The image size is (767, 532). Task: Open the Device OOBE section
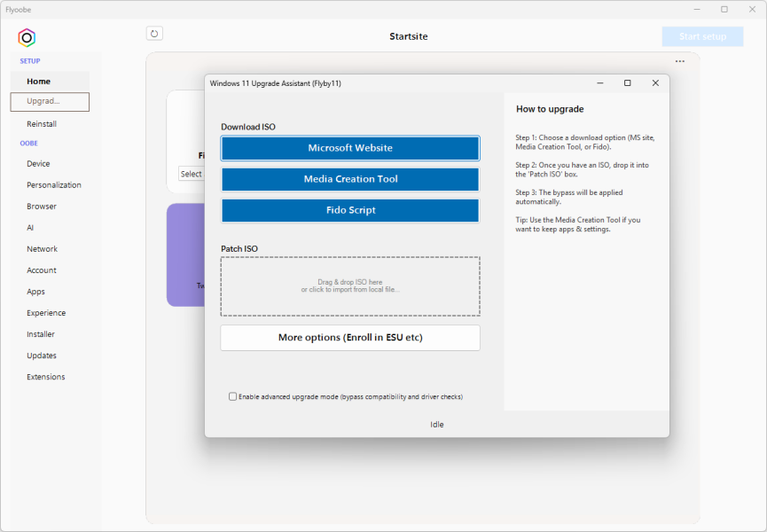38,164
